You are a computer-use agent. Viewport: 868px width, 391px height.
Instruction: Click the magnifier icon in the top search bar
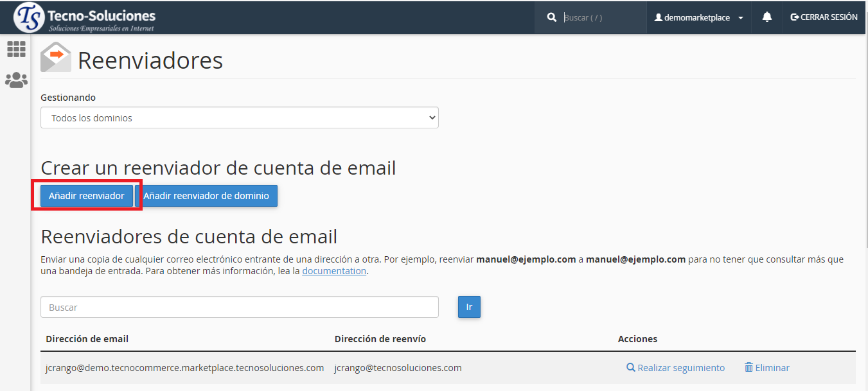551,17
